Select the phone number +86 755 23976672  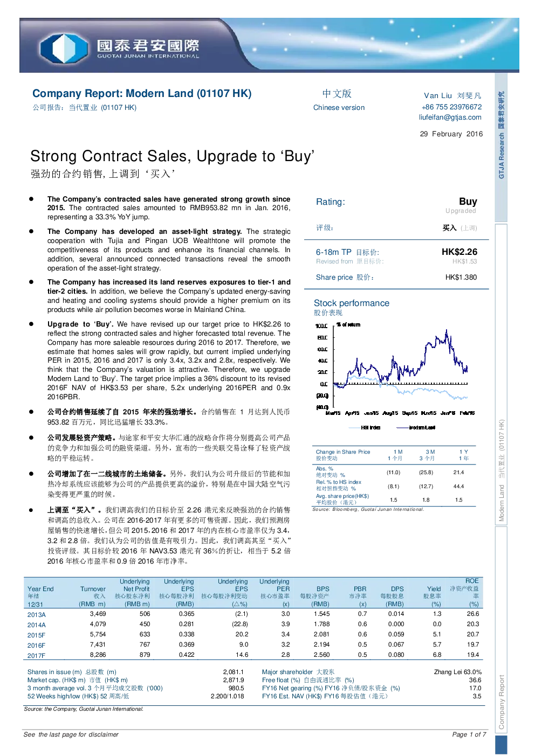click(452, 107)
